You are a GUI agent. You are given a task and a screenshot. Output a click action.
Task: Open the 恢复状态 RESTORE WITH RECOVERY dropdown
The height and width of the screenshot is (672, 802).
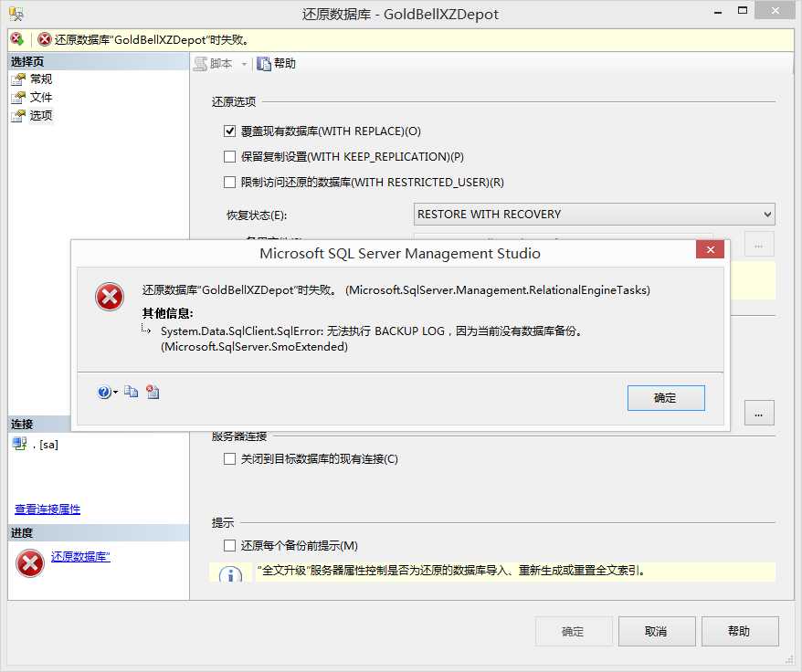click(594, 215)
